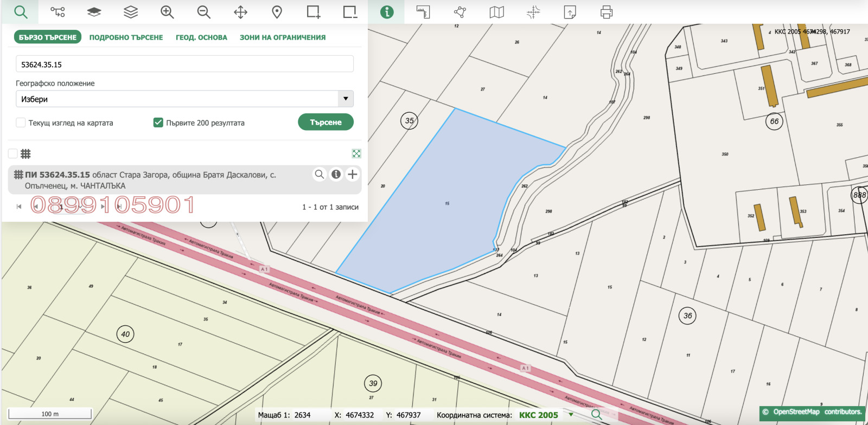This screenshot has width=868, height=425.
Task: Expand parcel result with plus icon
Action: click(x=353, y=174)
